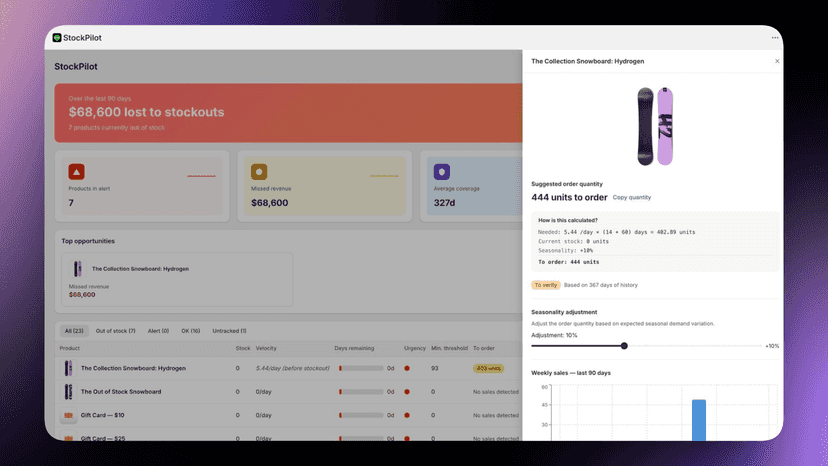Open the three-dot menu in title bar
The height and width of the screenshot is (466, 828).
[x=775, y=38]
